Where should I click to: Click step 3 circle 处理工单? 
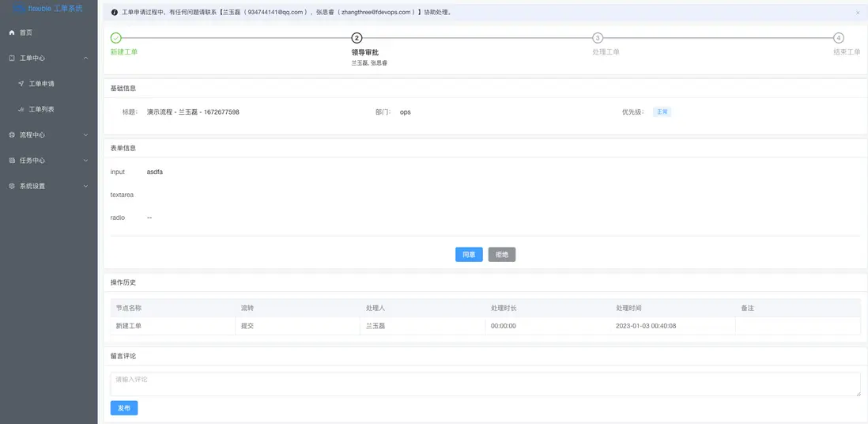tap(598, 38)
